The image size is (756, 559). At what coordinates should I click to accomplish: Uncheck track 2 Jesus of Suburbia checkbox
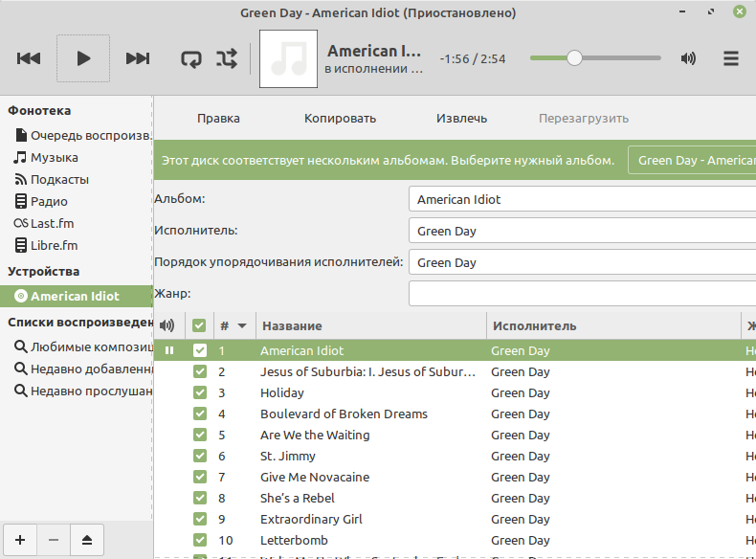(200, 371)
